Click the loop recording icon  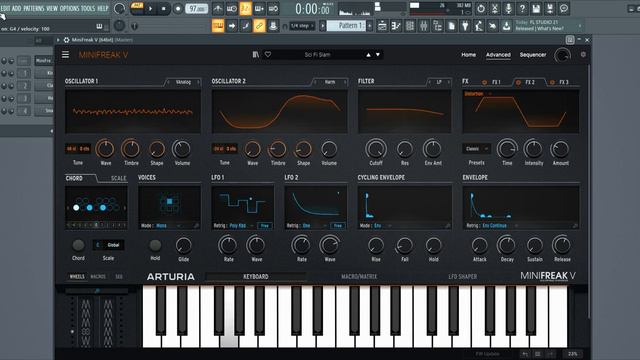click(x=273, y=8)
